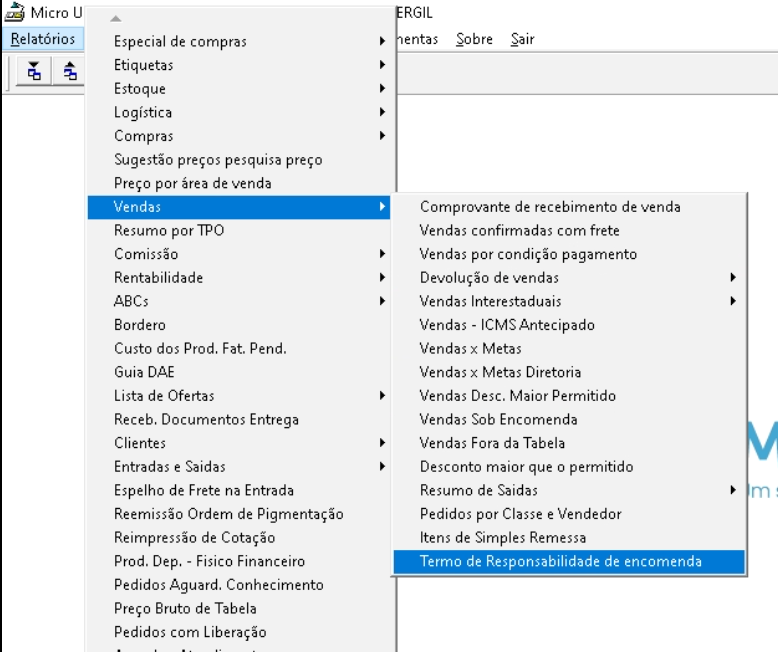The image size is (778, 652).
Task: Open Vendas Interestaduais submenu
Action: point(490,301)
